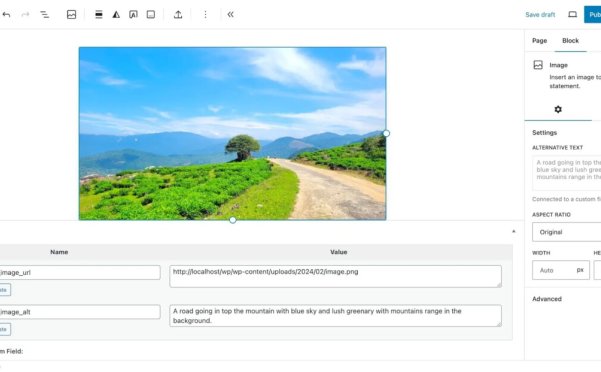Click the image_alt description value textarea
This screenshot has height=372, width=601.
pos(335,316)
